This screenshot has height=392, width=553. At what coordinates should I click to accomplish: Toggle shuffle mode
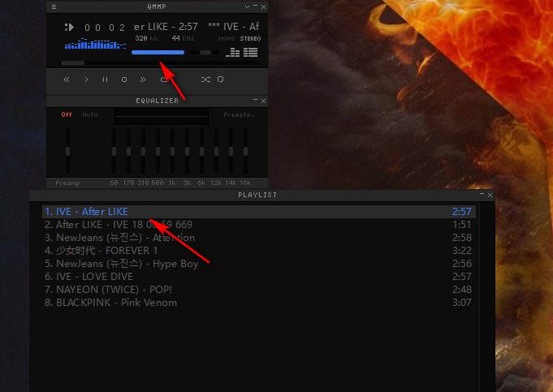205,80
